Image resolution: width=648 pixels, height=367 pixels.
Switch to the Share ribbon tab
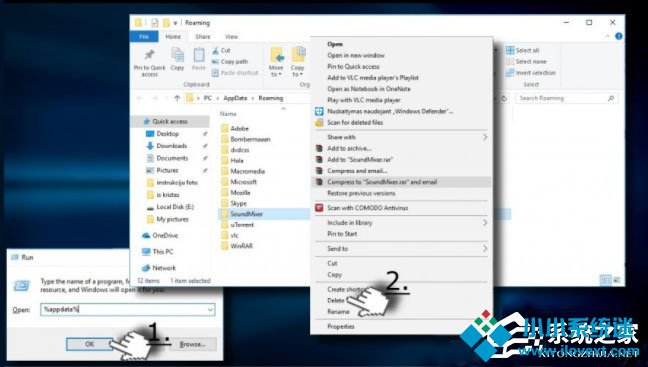point(203,36)
